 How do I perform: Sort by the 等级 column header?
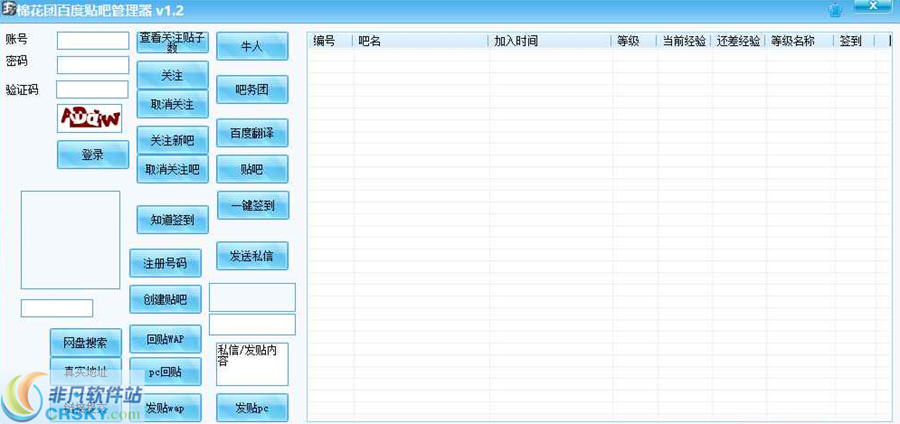click(x=634, y=41)
